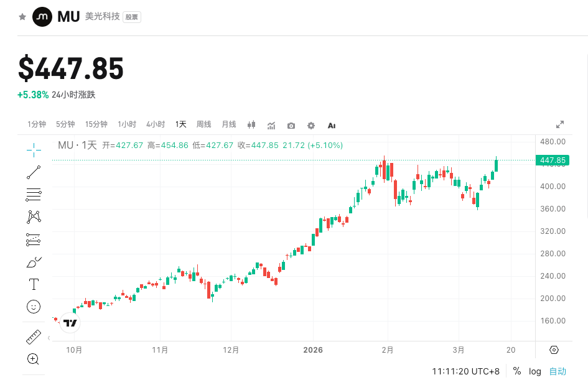This screenshot has height=385, width=588.
Task: Open the XABCD pattern tool
Action: tap(33, 216)
